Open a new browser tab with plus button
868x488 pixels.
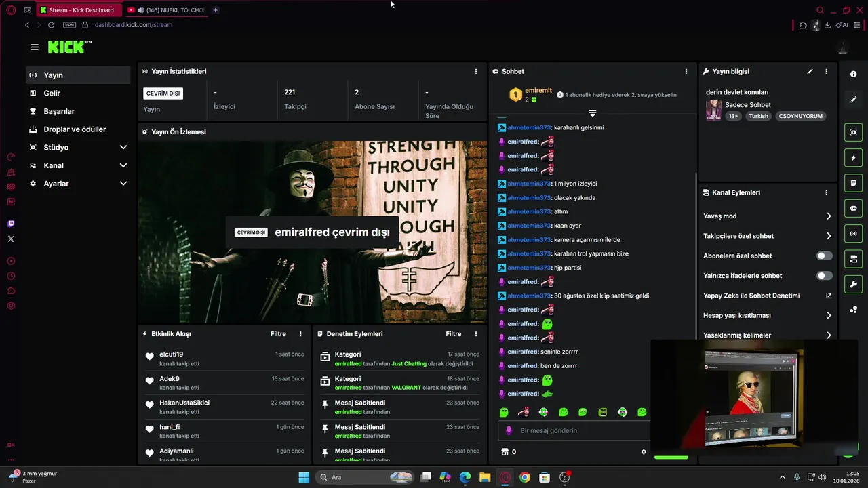[215, 10]
